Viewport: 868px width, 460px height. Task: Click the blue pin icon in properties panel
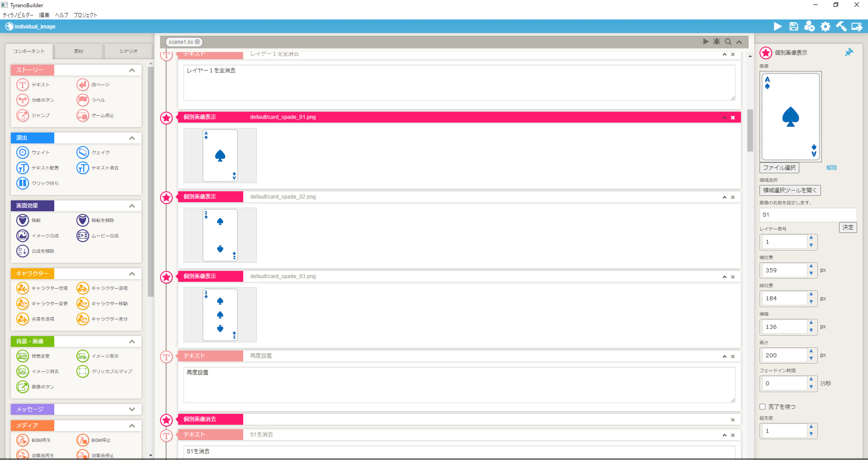point(849,52)
